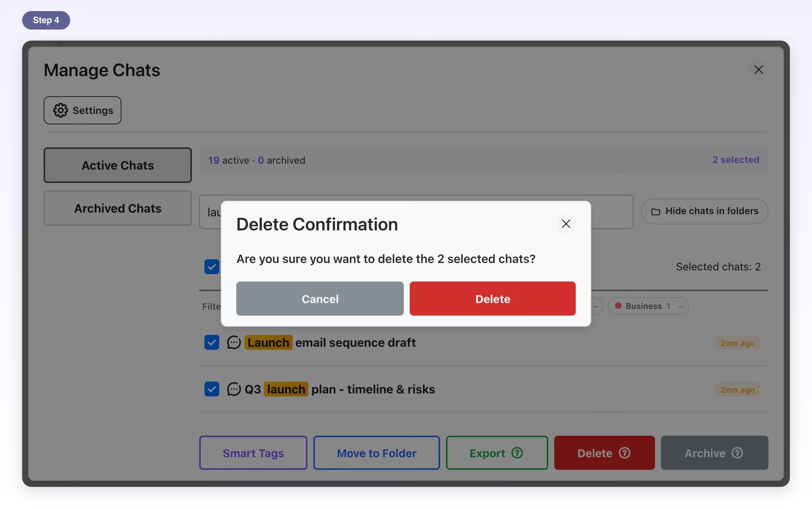The image size is (812, 509).
Task: Click chat bubble icon for Launch email draft
Action: click(234, 342)
